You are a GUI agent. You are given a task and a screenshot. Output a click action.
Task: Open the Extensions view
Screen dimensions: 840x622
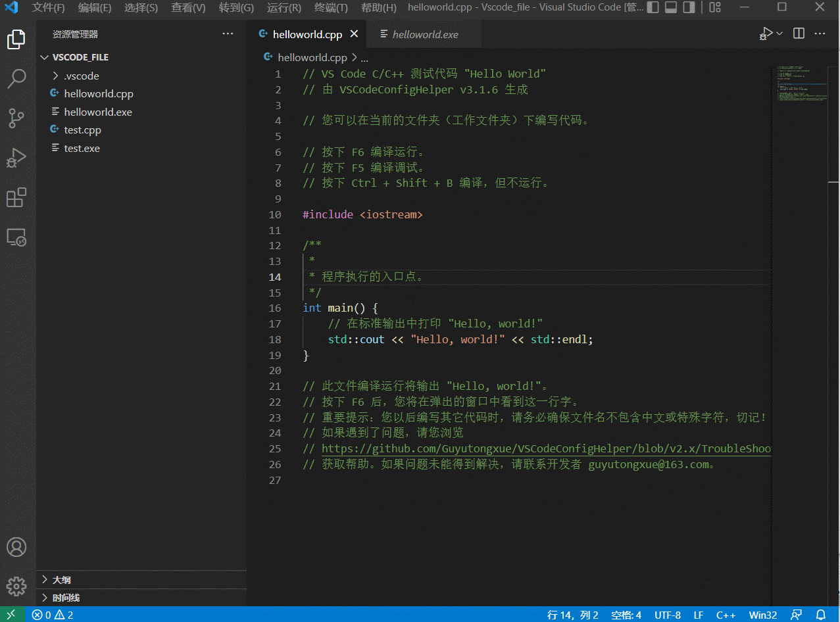point(16,197)
